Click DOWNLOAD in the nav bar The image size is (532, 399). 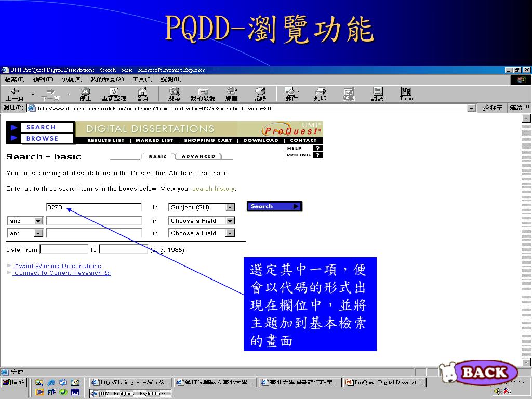pyautogui.click(x=261, y=140)
